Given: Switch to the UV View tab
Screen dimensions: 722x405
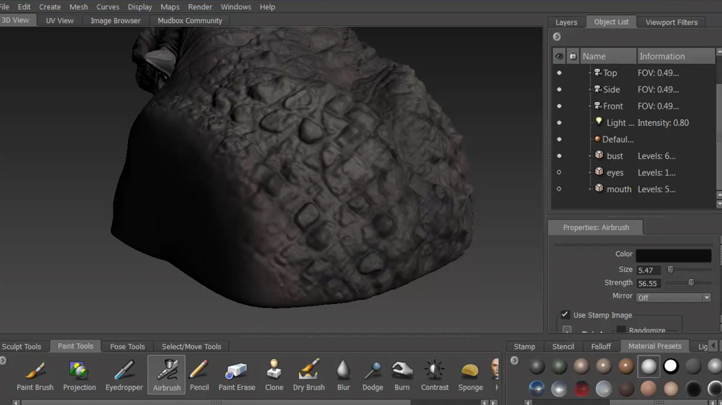Looking at the screenshot, I should tap(59, 21).
